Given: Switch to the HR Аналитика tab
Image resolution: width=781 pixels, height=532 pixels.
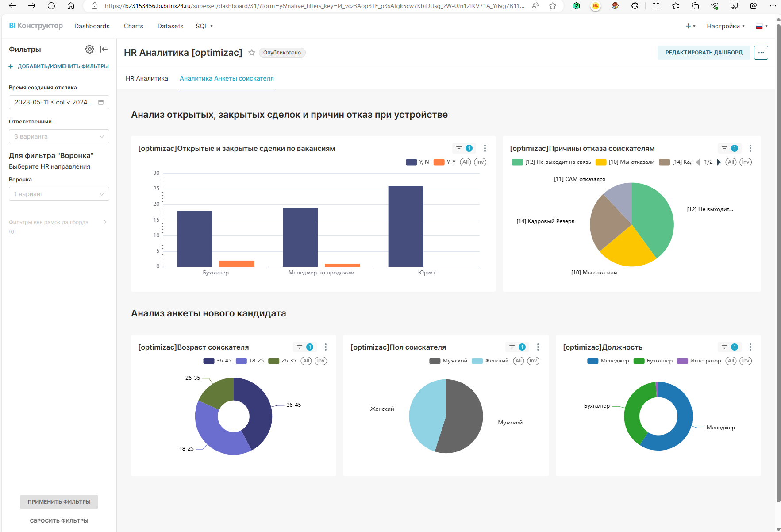Looking at the screenshot, I should [x=147, y=78].
